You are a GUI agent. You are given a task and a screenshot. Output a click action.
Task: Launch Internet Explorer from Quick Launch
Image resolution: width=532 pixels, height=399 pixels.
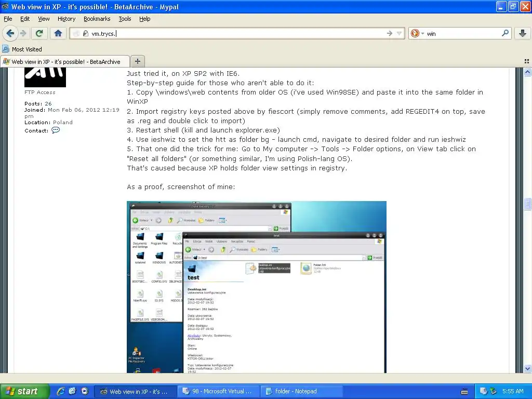[61, 391]
